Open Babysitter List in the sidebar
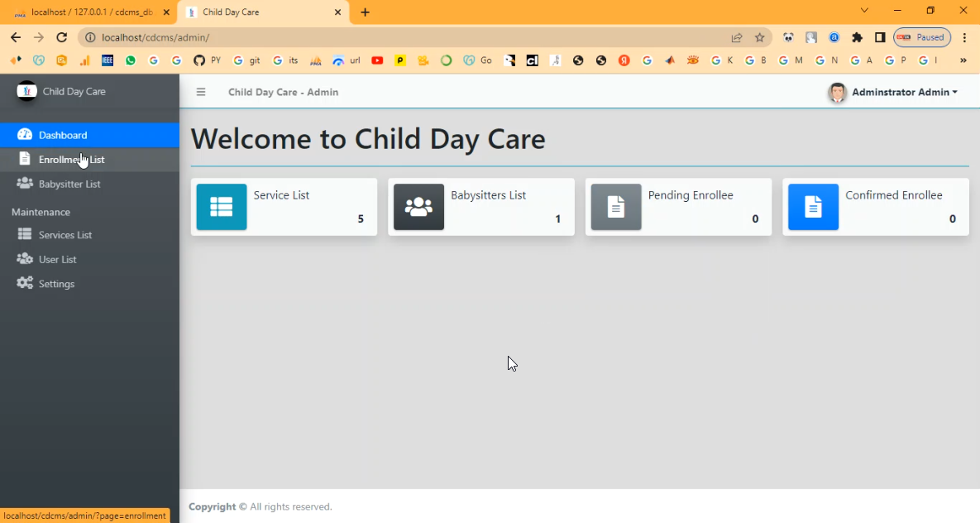980x523 pixels. [89, 184]
